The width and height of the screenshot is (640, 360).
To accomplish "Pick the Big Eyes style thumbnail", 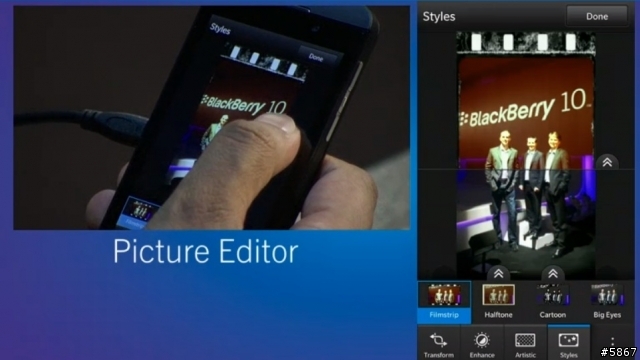I will point(607,302).
